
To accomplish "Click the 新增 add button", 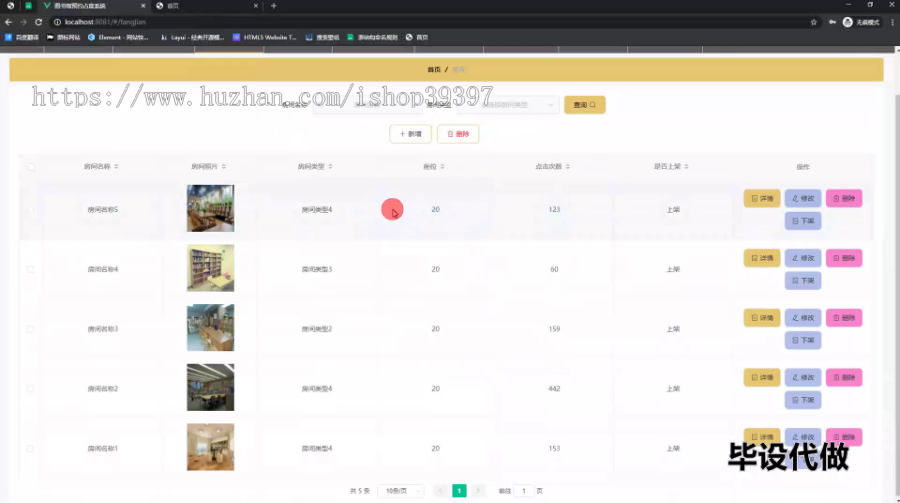I will [x=410, y=134].
